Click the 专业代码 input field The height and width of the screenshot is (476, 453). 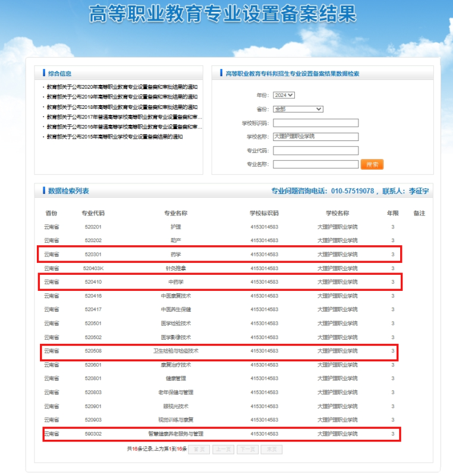[x=316, y=151]
